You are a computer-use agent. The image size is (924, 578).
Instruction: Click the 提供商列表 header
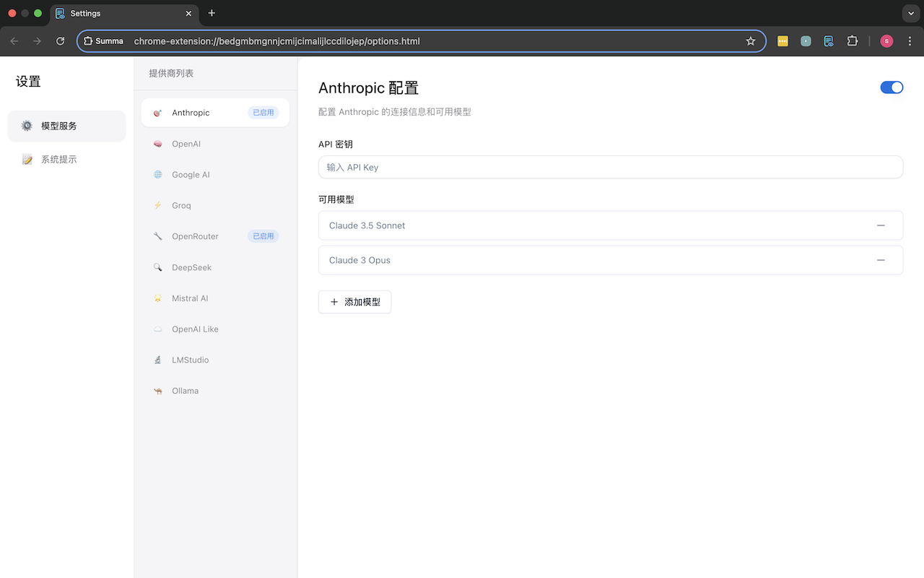(x=171, y=73)
